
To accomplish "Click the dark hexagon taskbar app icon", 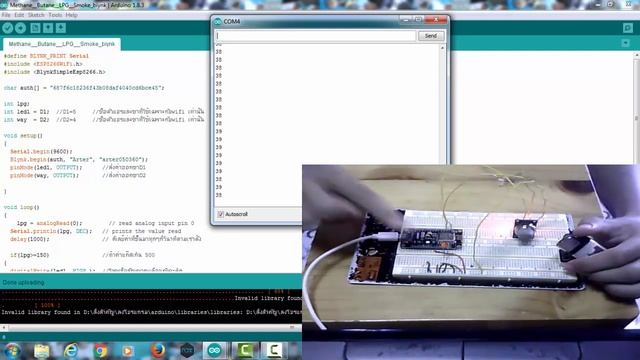I will coord(187,350).
